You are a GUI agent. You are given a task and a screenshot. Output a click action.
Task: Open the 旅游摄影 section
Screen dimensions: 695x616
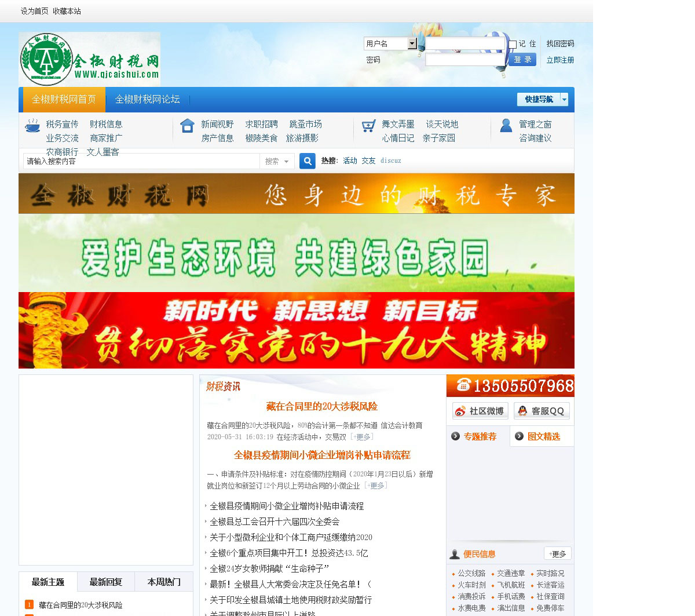coord(302,138)
